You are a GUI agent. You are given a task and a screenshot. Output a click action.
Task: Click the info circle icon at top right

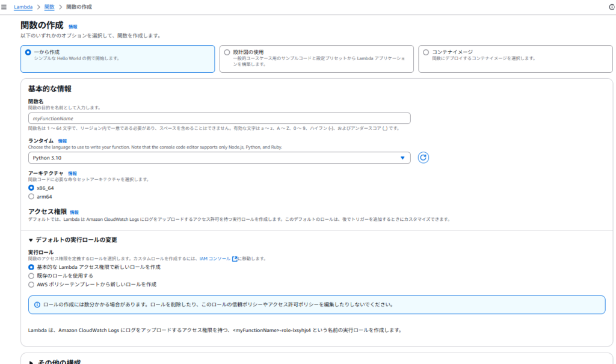(611, 7)
